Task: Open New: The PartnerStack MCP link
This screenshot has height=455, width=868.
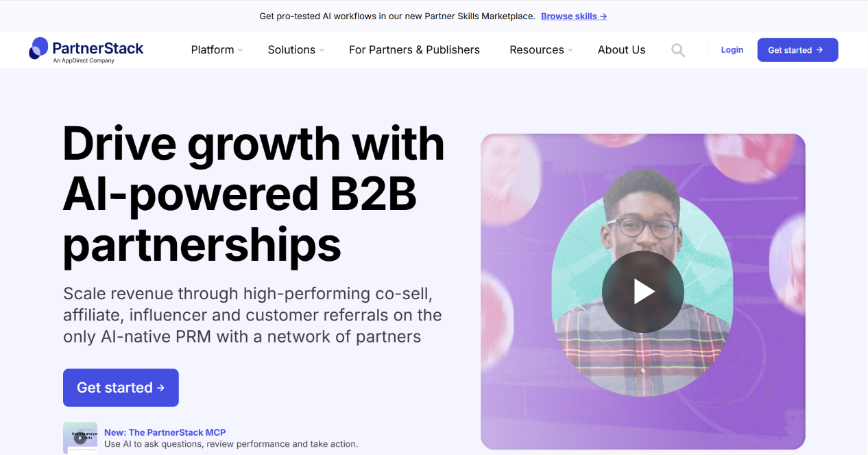Action: coord(165,432)
